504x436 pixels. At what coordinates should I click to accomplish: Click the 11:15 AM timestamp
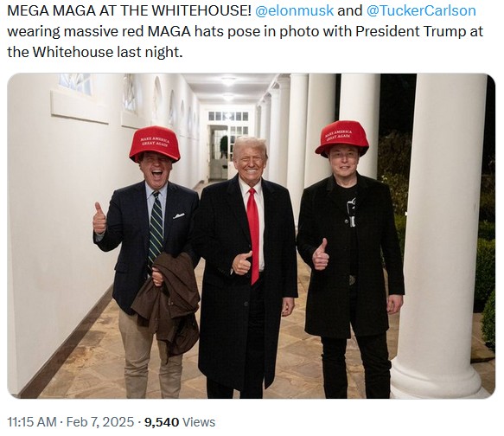click(x=32, y=421)
